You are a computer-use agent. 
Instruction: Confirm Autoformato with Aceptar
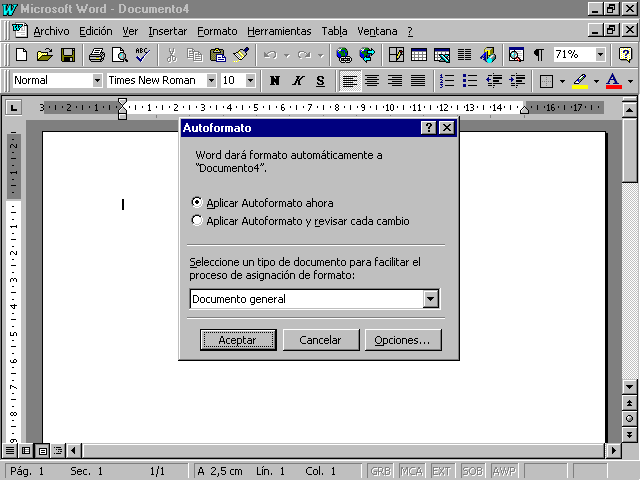pyautogui.click(x=238, y=340)
